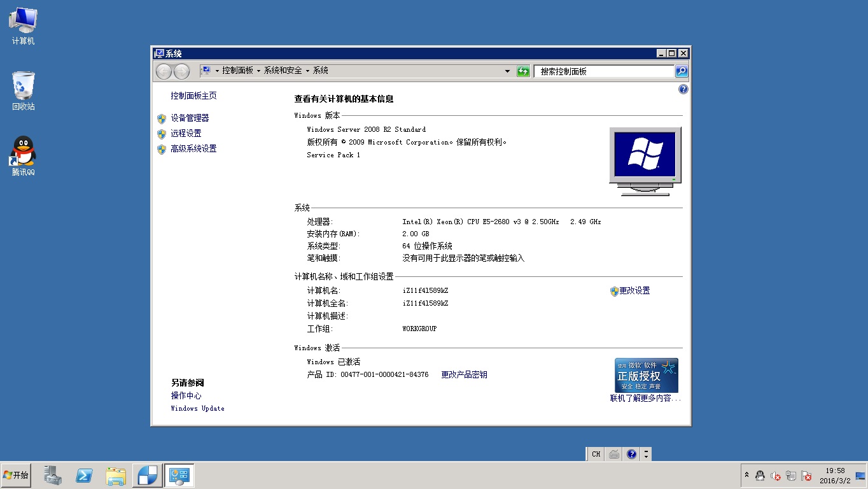Click the 更改产品密钥 link

(464, 374)
